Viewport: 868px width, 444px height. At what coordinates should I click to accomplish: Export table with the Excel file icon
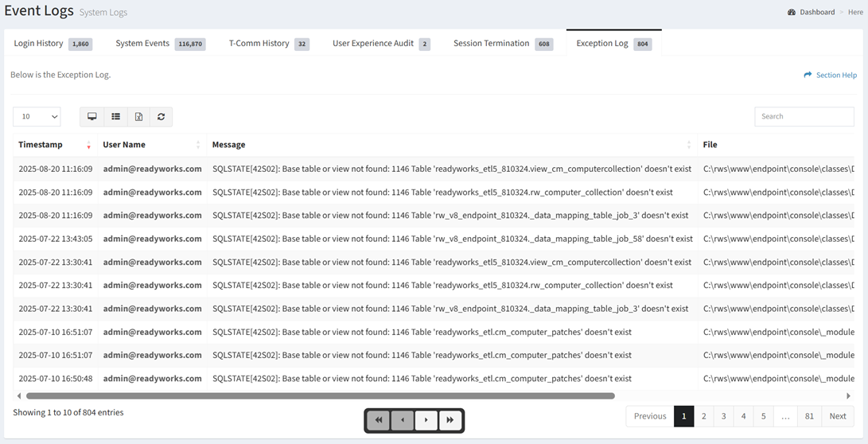(x=139, y=117)
